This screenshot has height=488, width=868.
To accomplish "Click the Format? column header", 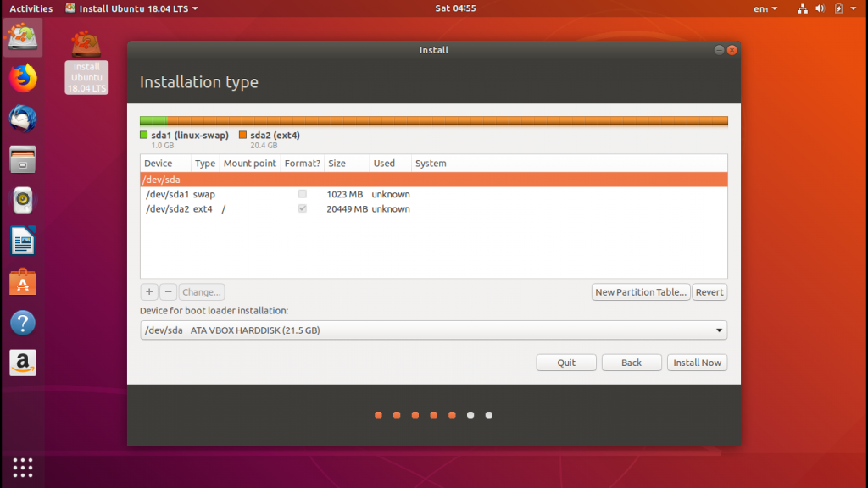I will 303,164.
